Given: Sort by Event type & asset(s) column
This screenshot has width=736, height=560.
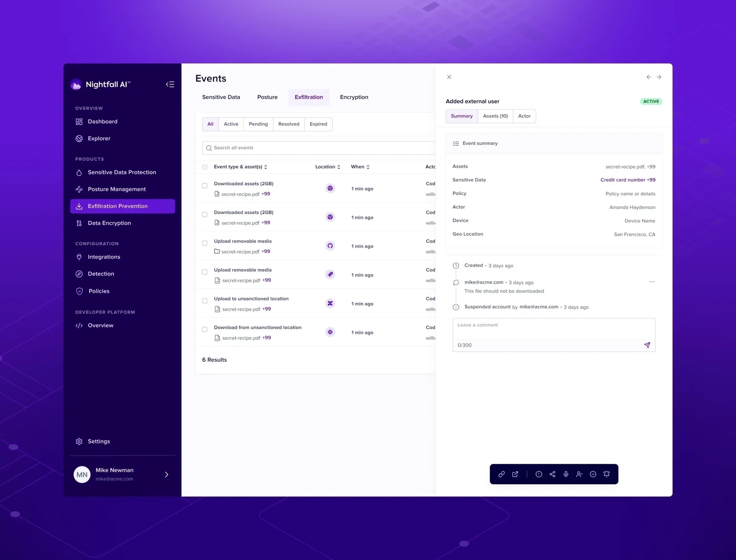Looking at the screenshot, I should (x=240, y=167).
